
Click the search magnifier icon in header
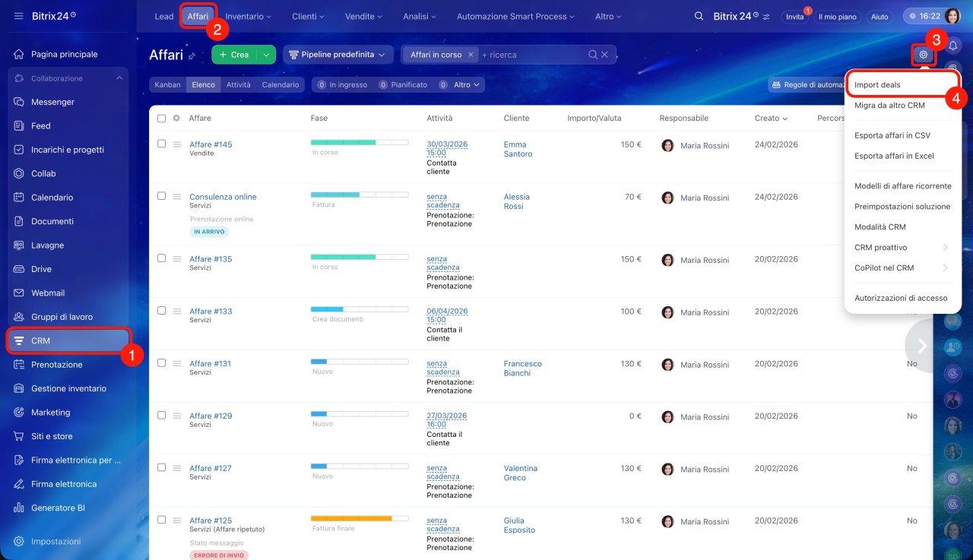[x=699, y=17]
